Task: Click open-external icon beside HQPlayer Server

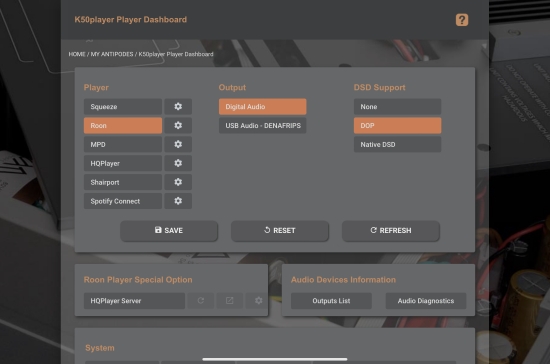Action: pyautogui.click(x=229, y=301)
